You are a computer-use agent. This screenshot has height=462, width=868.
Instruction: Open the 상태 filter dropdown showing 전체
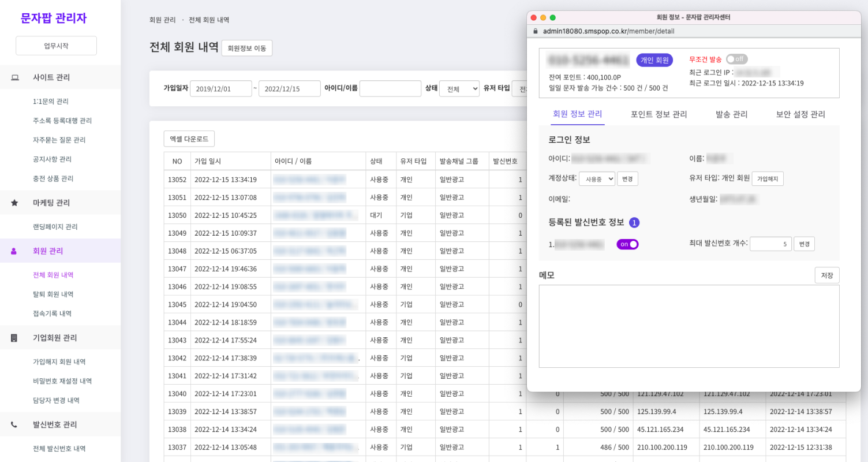pos(459,88)
